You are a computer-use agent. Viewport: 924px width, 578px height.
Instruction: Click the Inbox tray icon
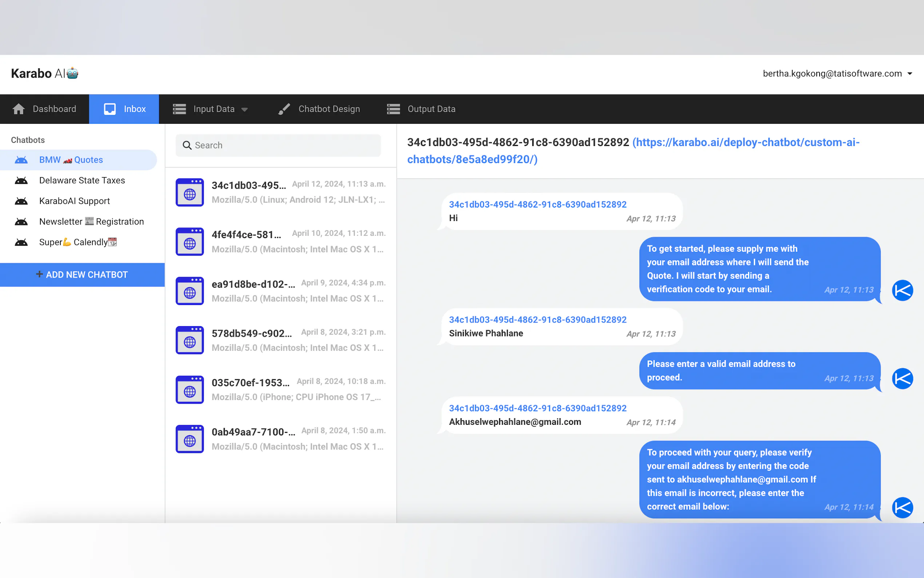[x=109, y=109]
